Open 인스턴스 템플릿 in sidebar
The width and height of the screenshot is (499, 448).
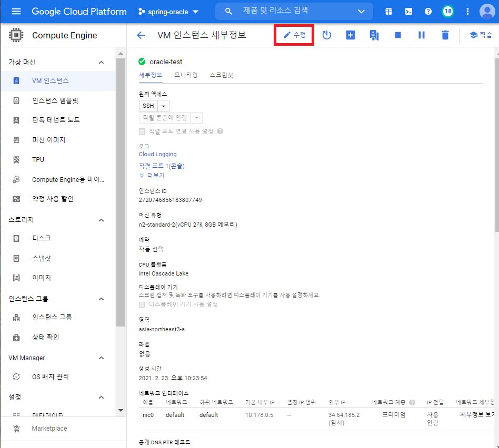point(58,101)
